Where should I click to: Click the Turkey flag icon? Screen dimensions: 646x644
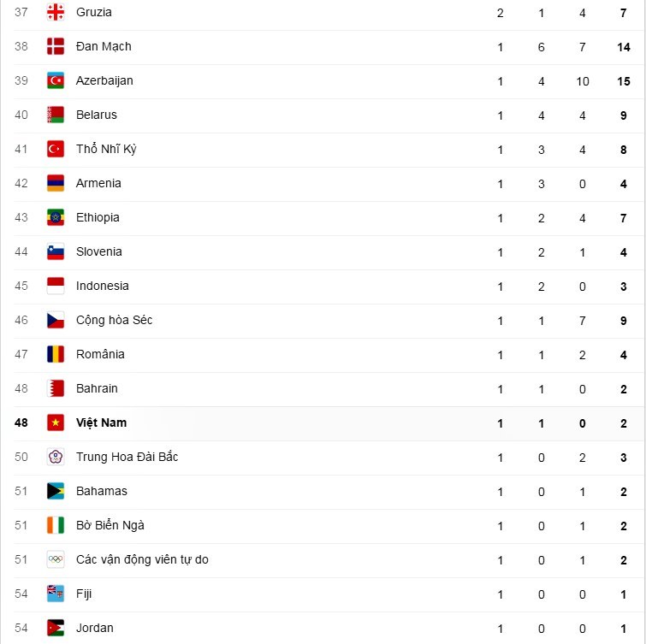tap(56, 149)
